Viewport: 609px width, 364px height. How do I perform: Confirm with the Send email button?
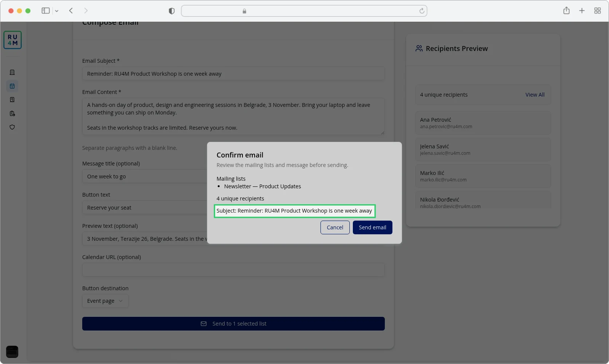tap(372, 227)
